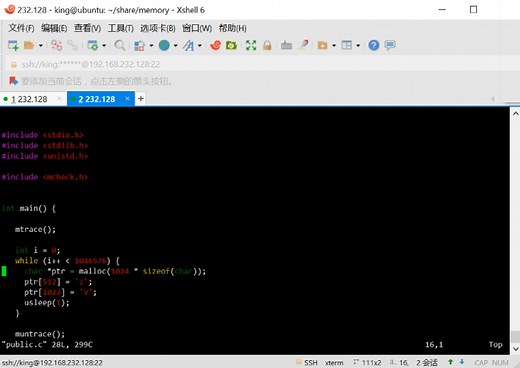This screenshot has width=520, height=368.
Task: Click the new file transfer folder icon
Action: (322, 45)
